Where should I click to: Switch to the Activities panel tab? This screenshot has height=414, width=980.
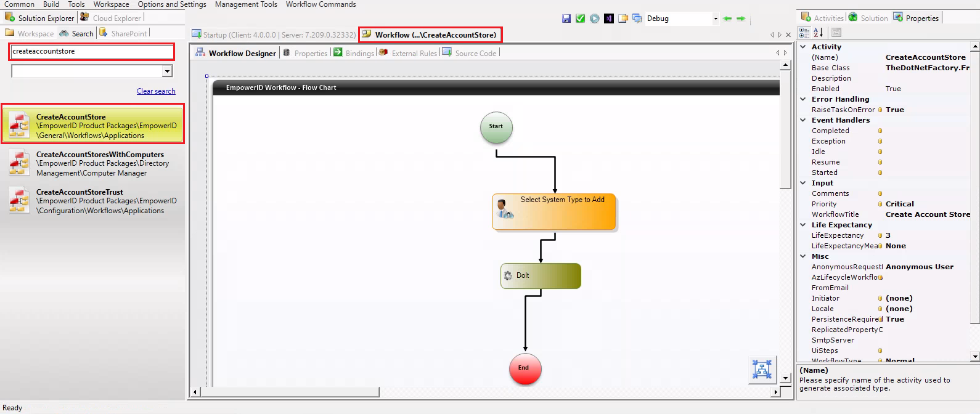(822, 18)
